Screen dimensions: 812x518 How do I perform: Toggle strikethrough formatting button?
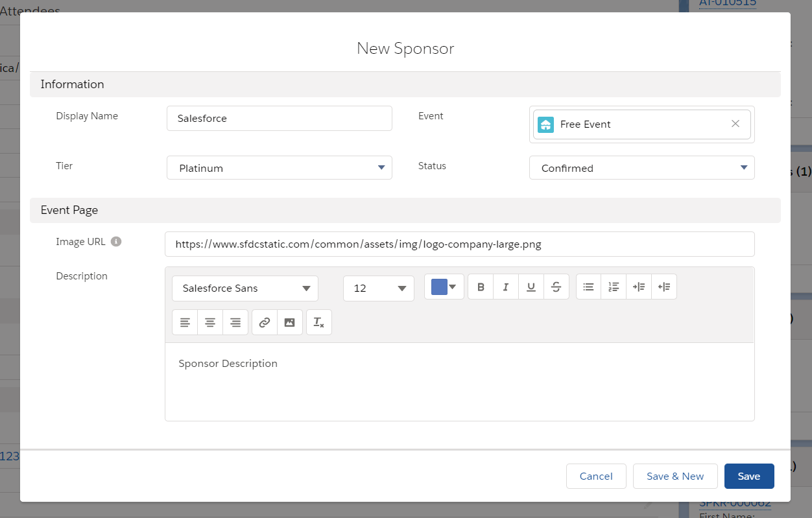coord(556,287)
